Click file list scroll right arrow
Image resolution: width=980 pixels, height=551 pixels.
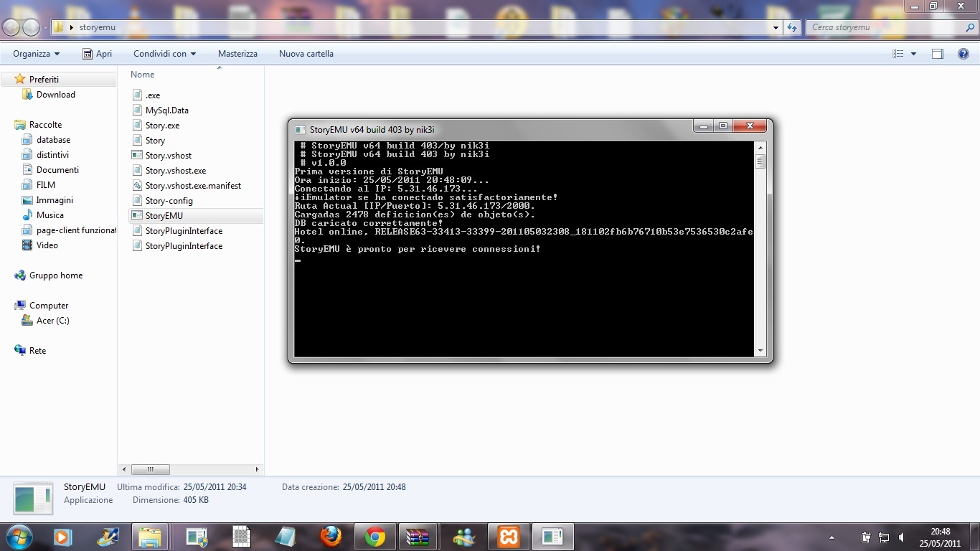pyautogui.click(x=258, y=469)
